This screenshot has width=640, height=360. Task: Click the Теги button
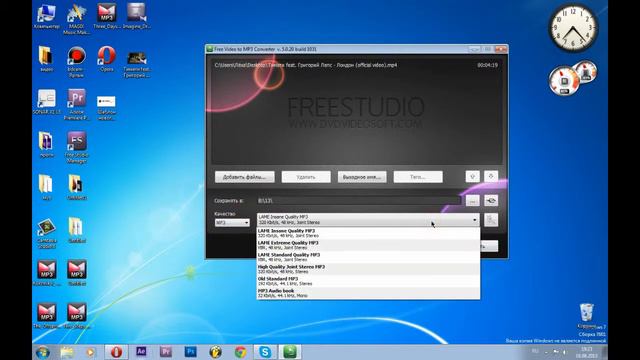coord(418,177)
